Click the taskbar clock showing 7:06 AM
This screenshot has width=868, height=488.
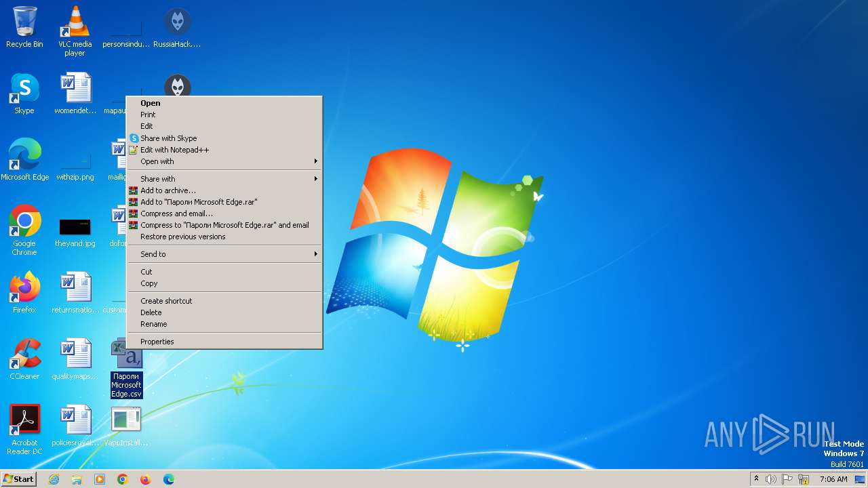833,479
